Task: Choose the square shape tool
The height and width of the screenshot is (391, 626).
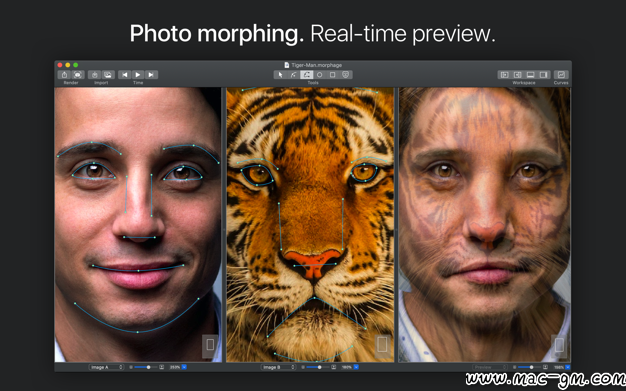Action: point(333,75)
